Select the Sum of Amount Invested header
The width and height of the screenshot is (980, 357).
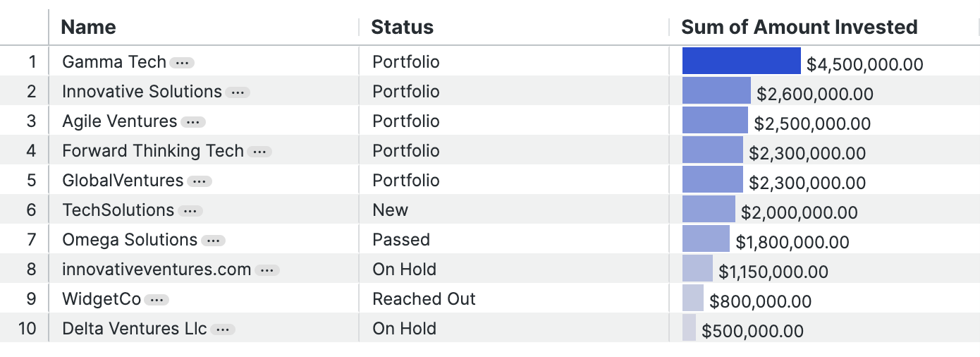pyautogui.click(x=799, y=28)
